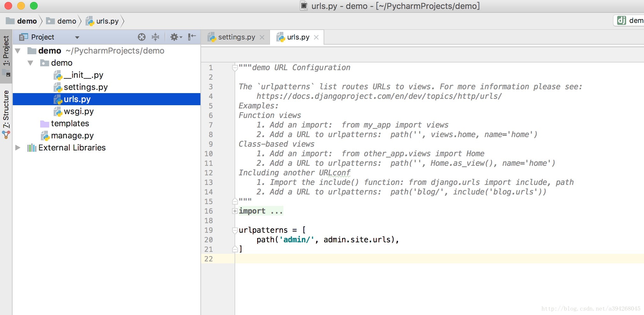Click 'Class-based views' text on line 9
The image size is (644, 315).
[276, 144]
